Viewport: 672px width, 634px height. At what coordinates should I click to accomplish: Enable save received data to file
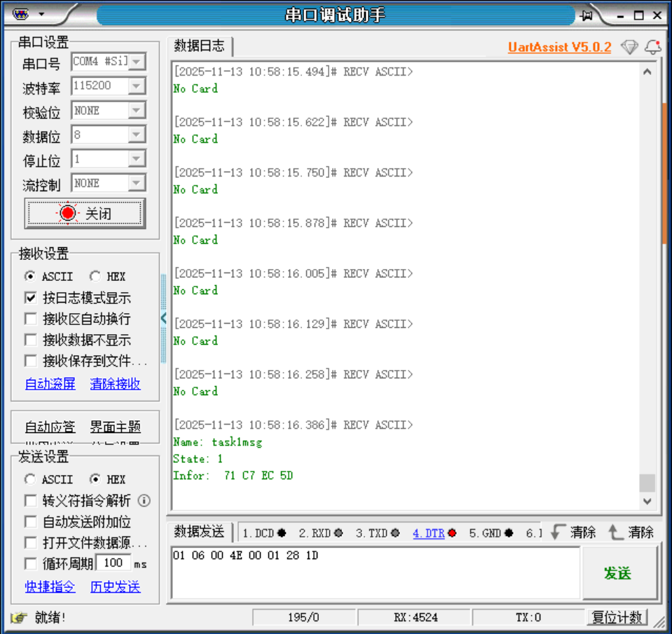click(x=30, y=361)
